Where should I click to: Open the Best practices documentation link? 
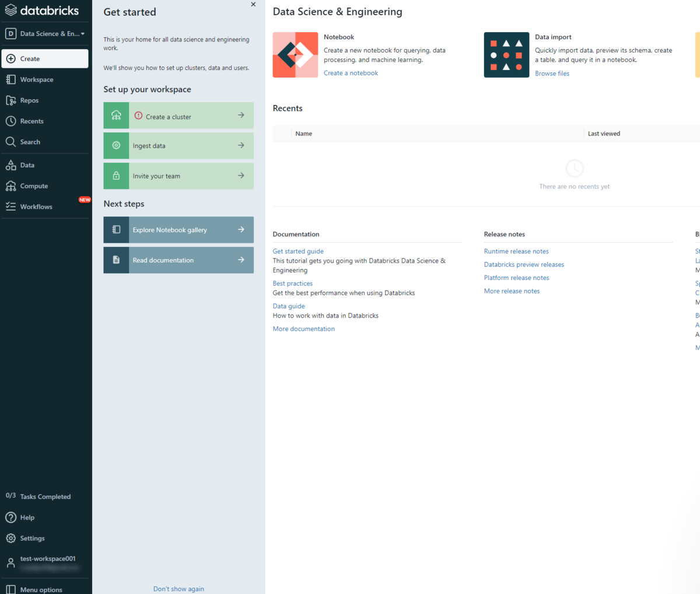coord(292,284)
